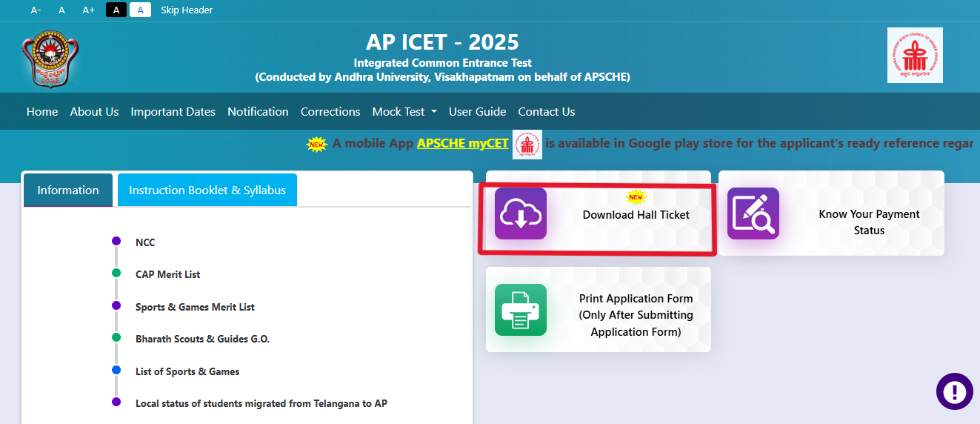Open the CAP Merit List item
The width and height of the screenshot is (980, 424).
(x=168, y=274)
